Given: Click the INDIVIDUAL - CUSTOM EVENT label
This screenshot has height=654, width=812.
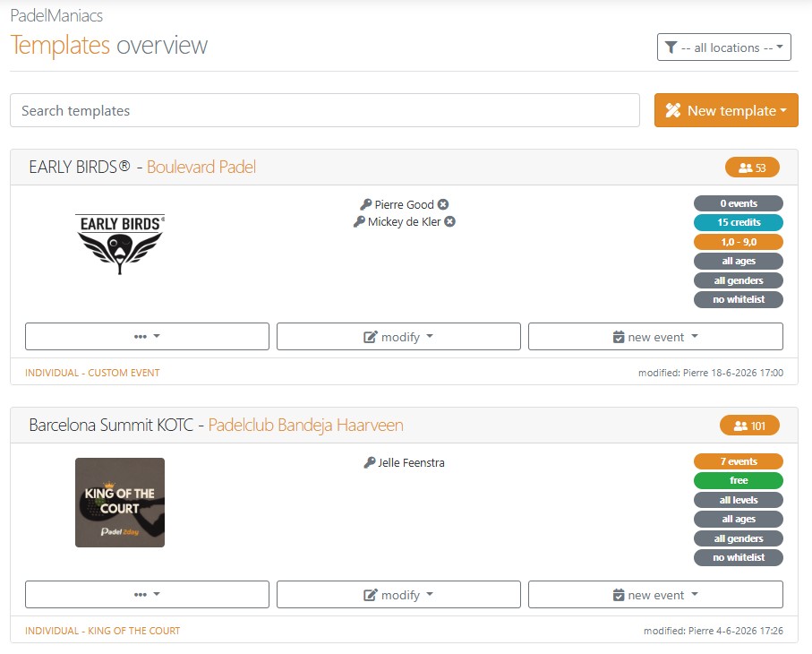Looking at the screenshot, I should click(x=93, y=373).
